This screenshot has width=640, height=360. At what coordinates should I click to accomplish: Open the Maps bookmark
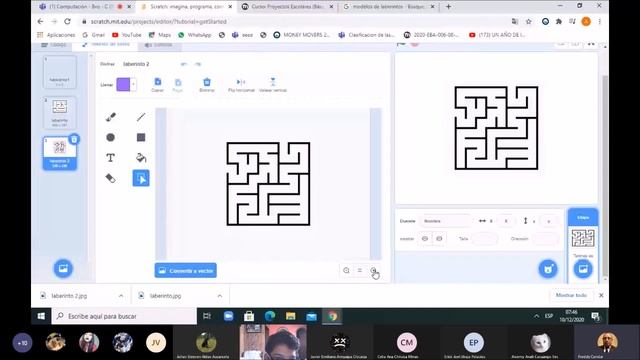(160, 35)
